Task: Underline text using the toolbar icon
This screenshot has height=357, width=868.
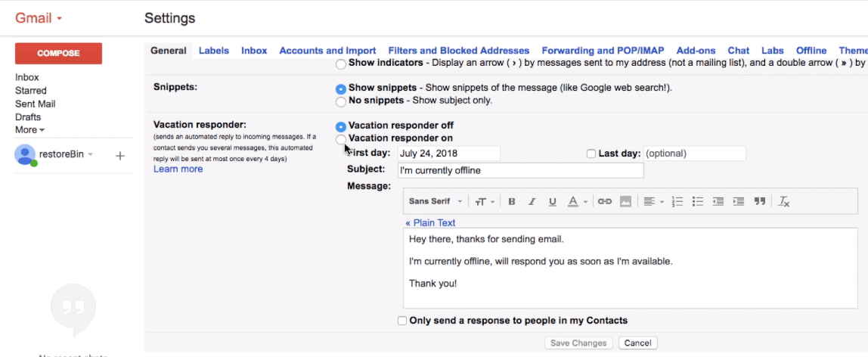Action: pos(552,201)
